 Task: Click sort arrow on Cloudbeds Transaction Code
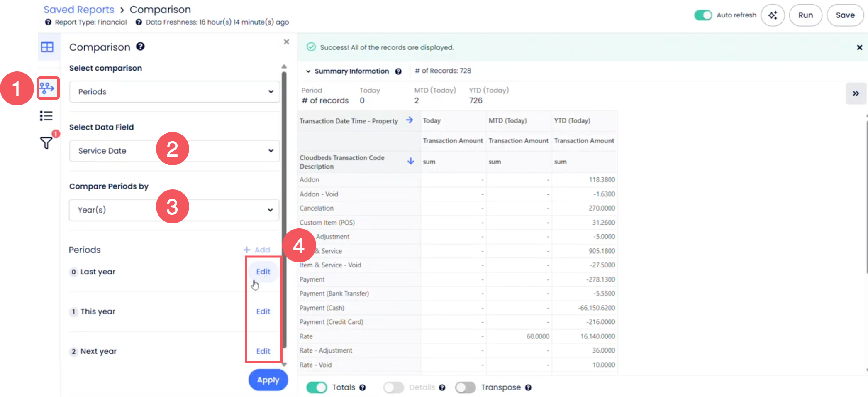point(410,161)
